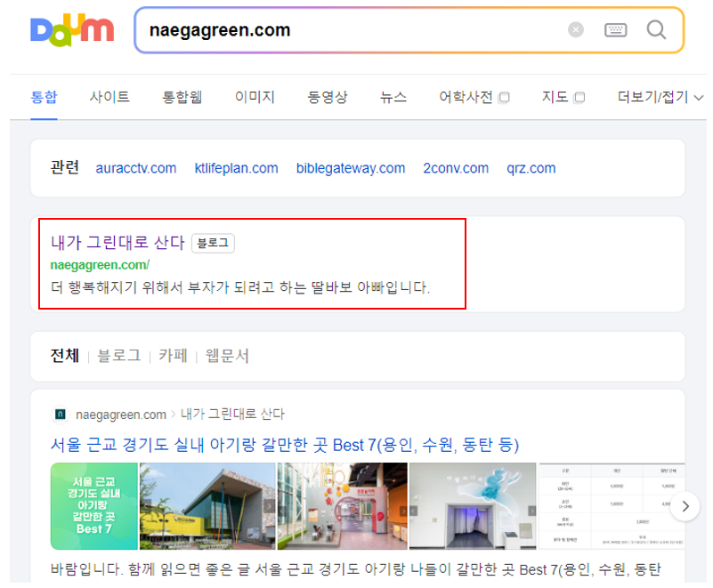The width and height of the screenshot is (713, 588).
Task: Enable the 지도 checkbox
Action: (x=580, y=97)
